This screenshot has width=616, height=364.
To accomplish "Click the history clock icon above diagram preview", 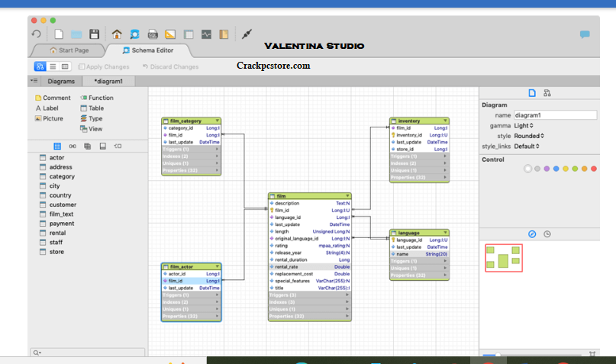I will coord(547,234).
